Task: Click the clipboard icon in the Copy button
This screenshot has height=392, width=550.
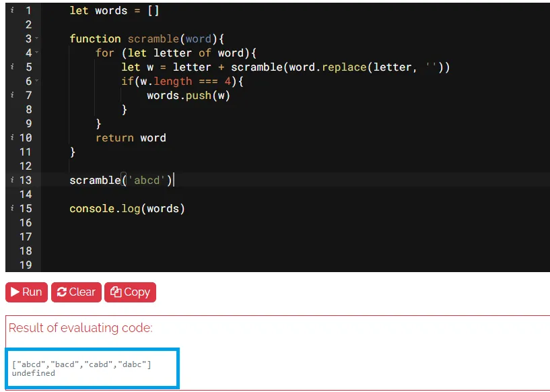Action: coord(116,292)
